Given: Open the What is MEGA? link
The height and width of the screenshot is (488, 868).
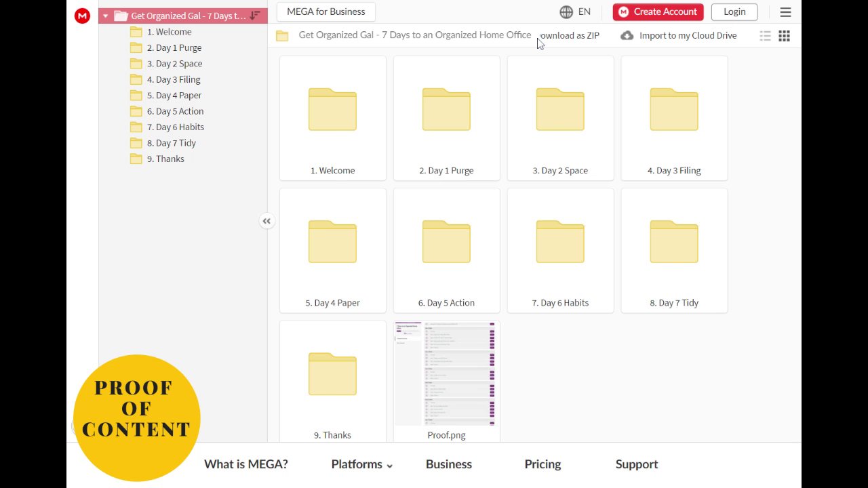Looking at the screenshot, I should tap(246, 464).
